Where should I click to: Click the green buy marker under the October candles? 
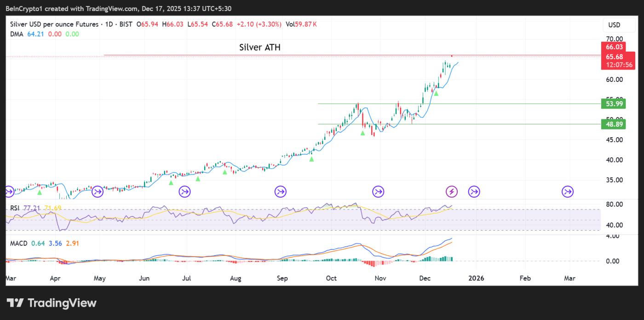click(x=362, y=133)
